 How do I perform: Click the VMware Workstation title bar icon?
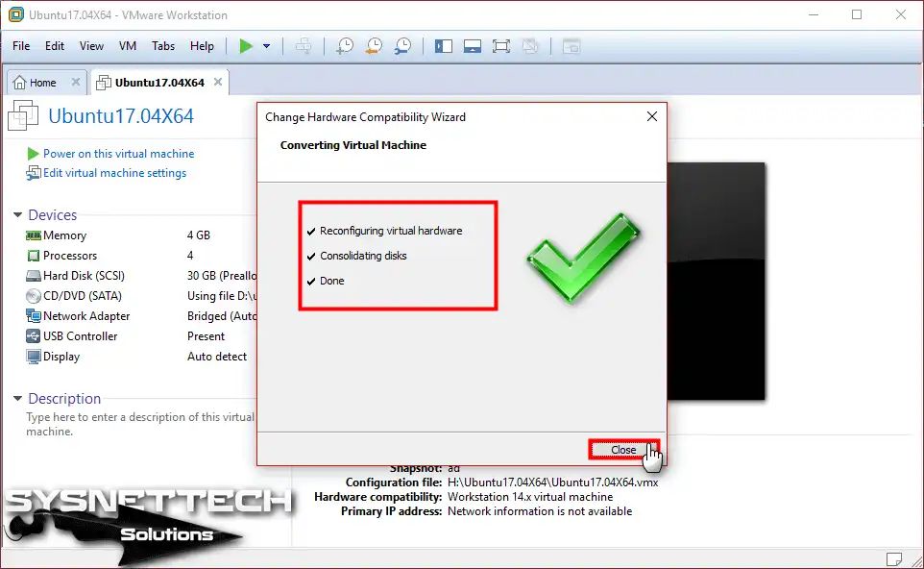coord(16,14)
